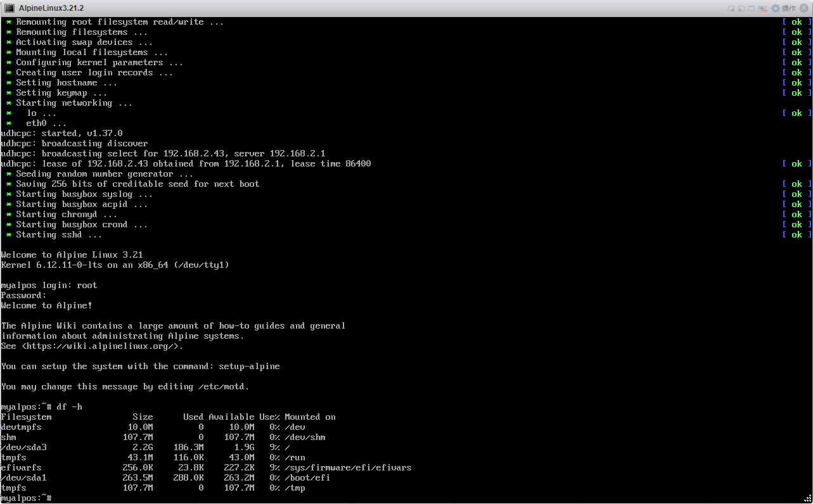Open the US flag keyboard layout selector
Image resolution: width=813 pixels, height=504 pixels.
coord(762,9)
